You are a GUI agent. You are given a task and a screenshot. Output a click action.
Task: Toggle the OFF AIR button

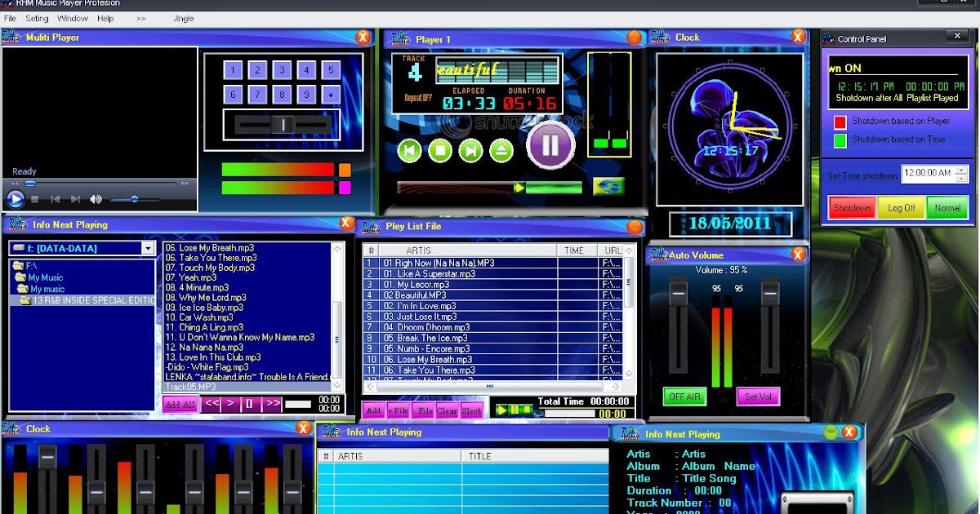[x=684, y=397]
